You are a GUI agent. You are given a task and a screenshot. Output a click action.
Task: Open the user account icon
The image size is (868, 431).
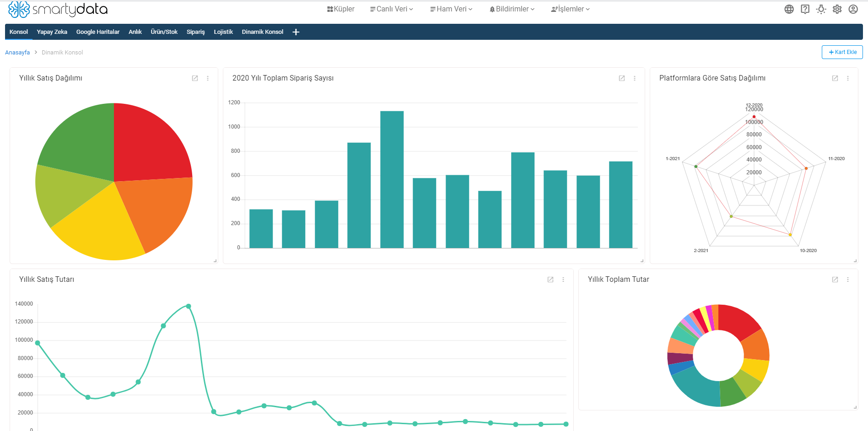(853, 9)
